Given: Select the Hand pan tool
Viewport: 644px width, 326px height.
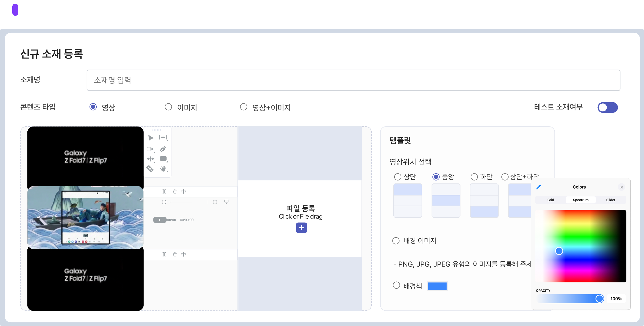Looking at the screenshot, I should click(163, 169).
